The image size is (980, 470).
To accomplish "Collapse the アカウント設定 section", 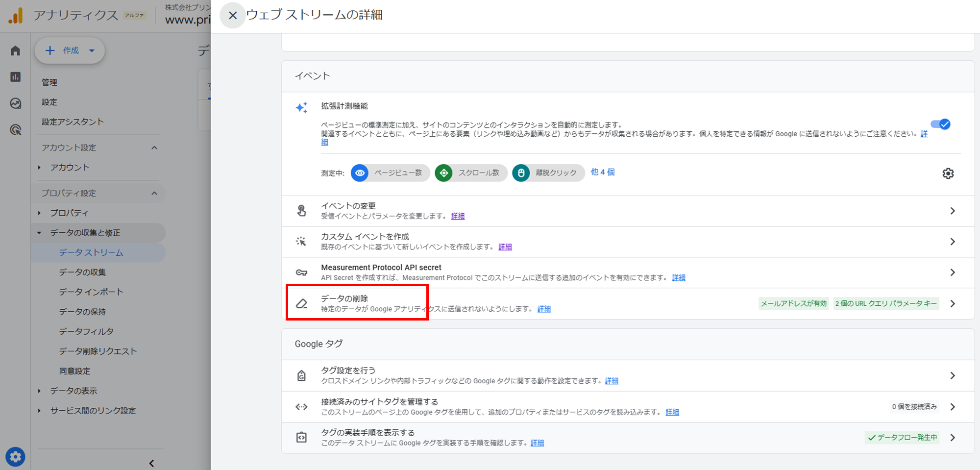I will coord(154,148).
